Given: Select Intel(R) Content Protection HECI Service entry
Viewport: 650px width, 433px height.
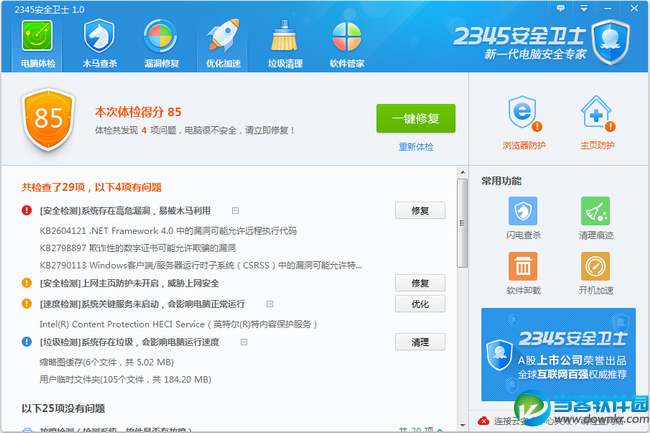Looking at the screenshot, I should click(178, 324).
